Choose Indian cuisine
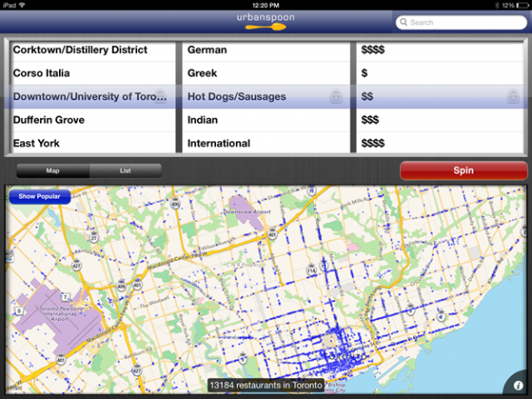 (x=266, y=120)
